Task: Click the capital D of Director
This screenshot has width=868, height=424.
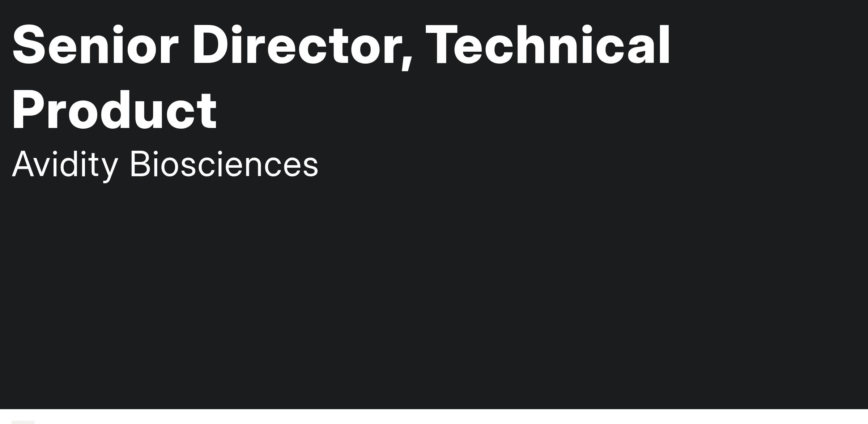Action: (x=210, y=45)
